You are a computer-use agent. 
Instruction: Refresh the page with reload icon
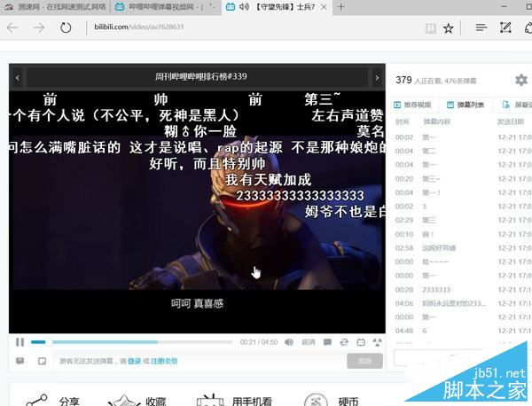click(66, 27)
